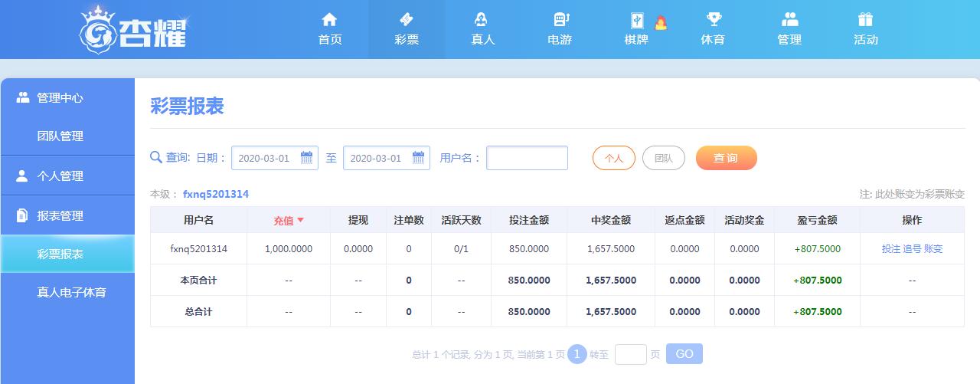Click the 1,000.0000 recharge cell
The height and width of the screenshot is (384, 980).
click(x=289, y=249)
